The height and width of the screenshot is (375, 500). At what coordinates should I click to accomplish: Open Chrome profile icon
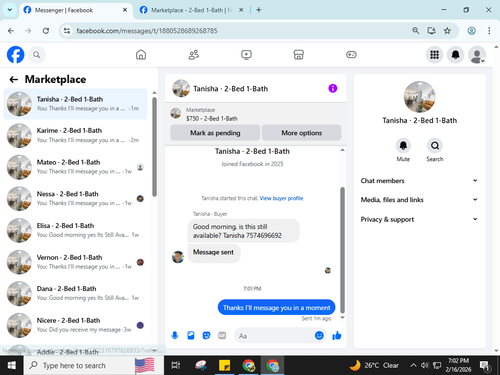[x=471, y=31]
